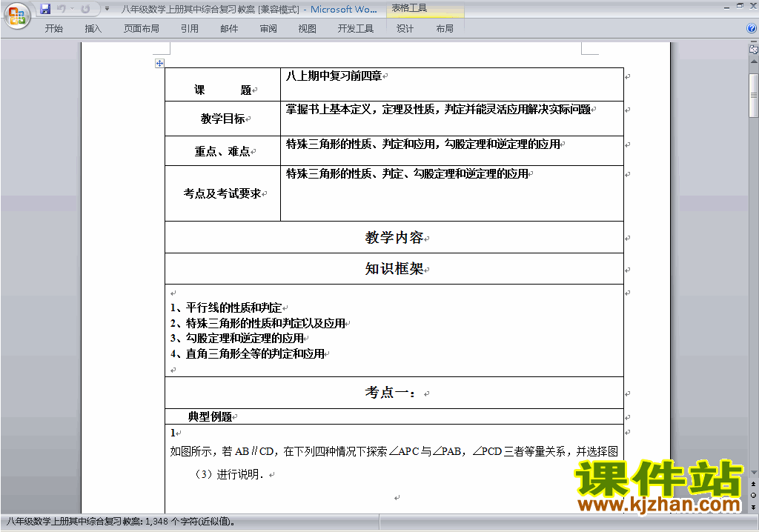Open the Word Help question mark icon
Screen dimensions: 759x532
(752, 29)
